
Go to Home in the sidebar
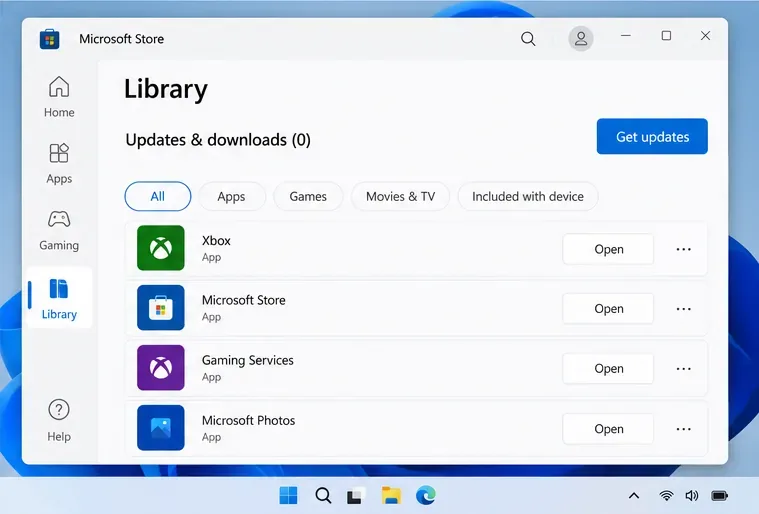point(59,97)
